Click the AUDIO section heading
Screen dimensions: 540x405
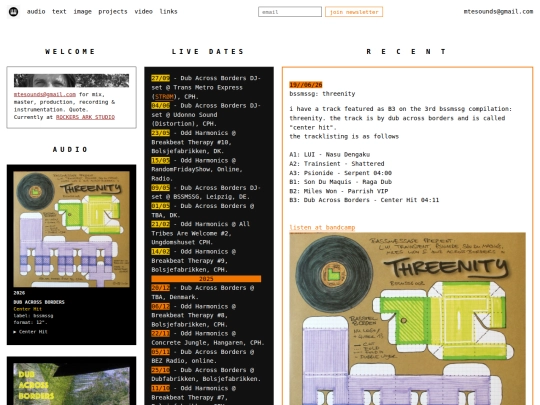pos(70,149)
